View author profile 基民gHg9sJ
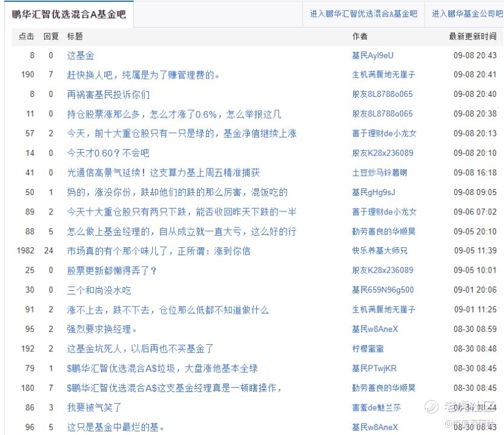Viewport: 504px width, 435px height. tap(374, 193)
